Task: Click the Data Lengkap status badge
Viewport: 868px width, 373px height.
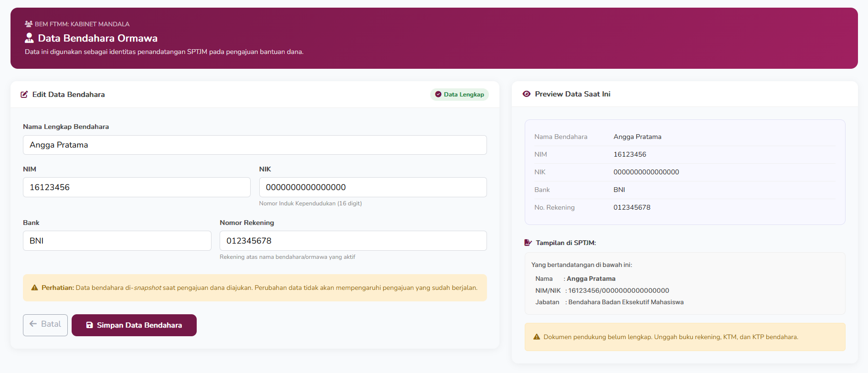Action: point(459,95)
